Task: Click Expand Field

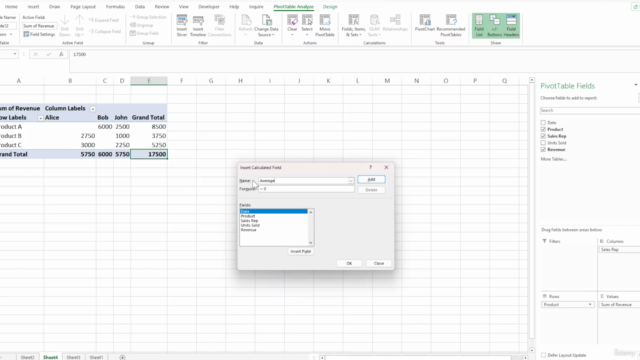Action: [x=104, y=20]
